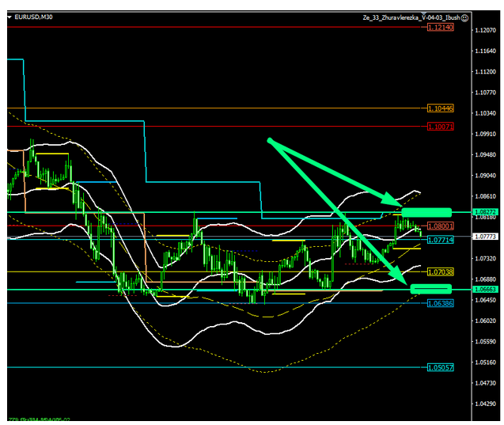Click the 1.11200 value on price scale

[483, 71]
